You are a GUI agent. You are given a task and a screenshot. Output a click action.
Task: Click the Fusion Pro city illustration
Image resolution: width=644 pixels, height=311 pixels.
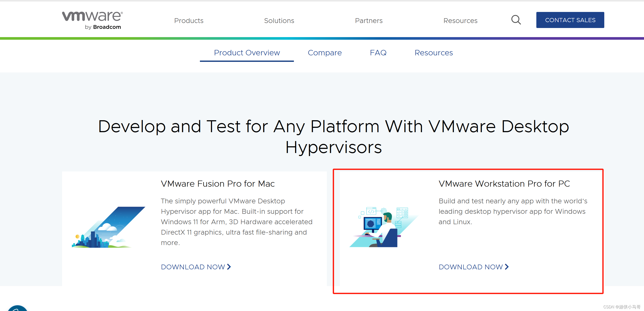pyautogui.click(x=109, y=227)
